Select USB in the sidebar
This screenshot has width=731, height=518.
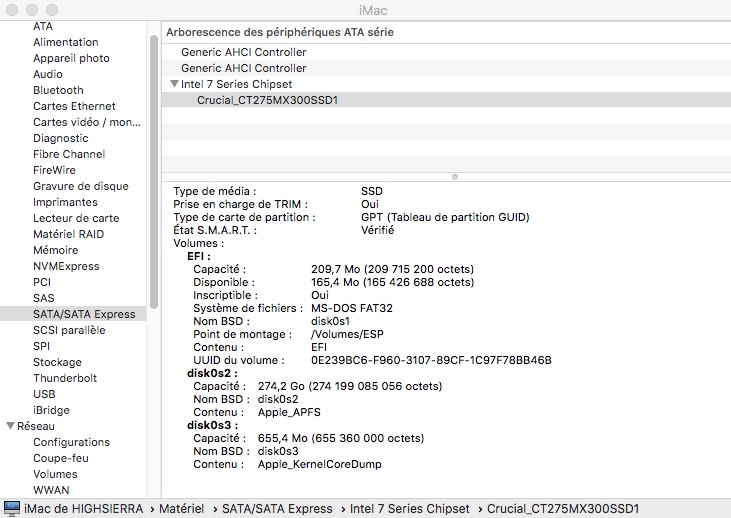(x=44, y=394)
